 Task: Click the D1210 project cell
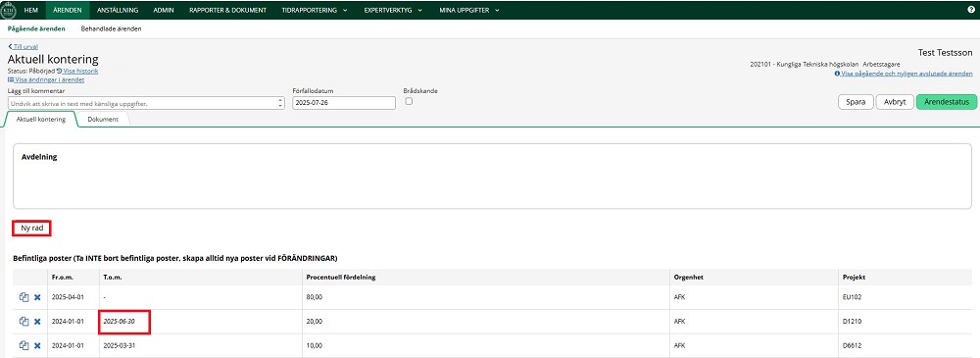point(852,321)
